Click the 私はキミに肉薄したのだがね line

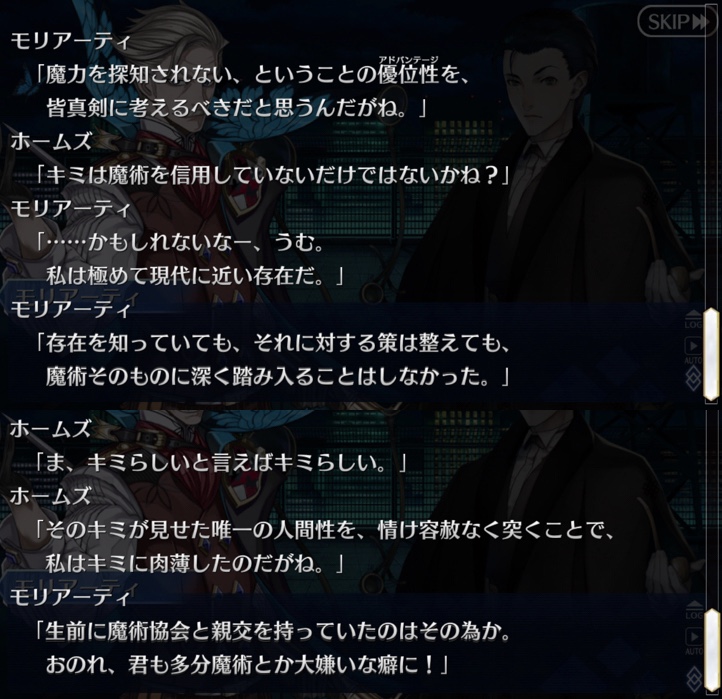tap(195, 564)
